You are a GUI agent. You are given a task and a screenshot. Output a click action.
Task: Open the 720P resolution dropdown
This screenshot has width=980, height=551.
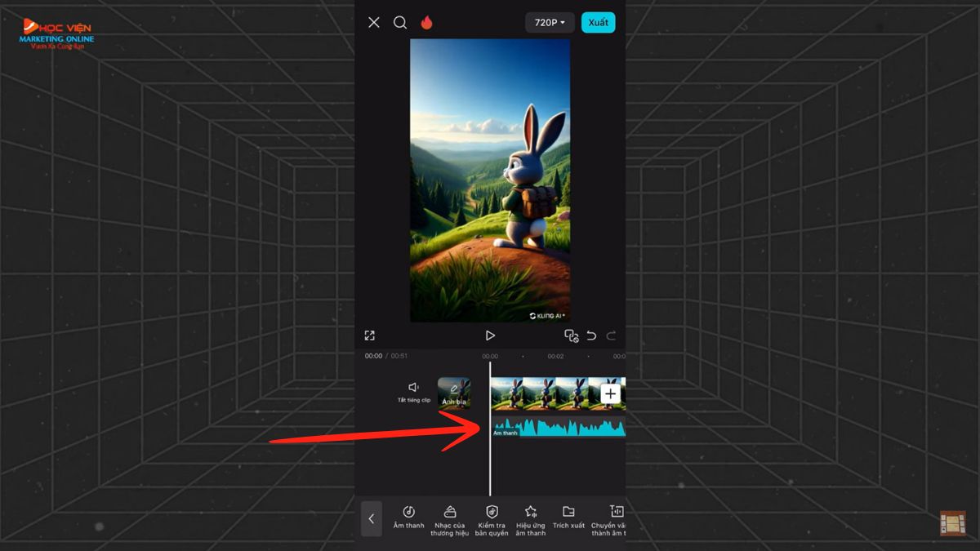click(550, 23)
